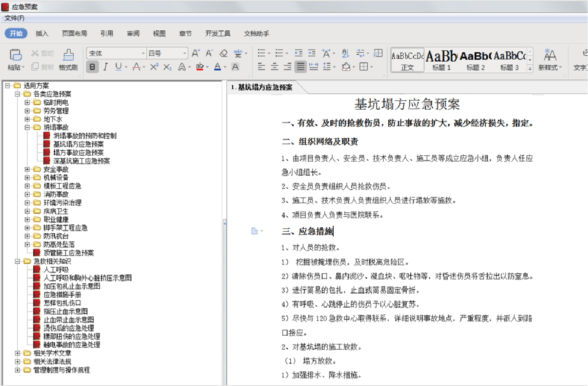Apply strikethrough text formatting
588x386 pixels.
136,67
